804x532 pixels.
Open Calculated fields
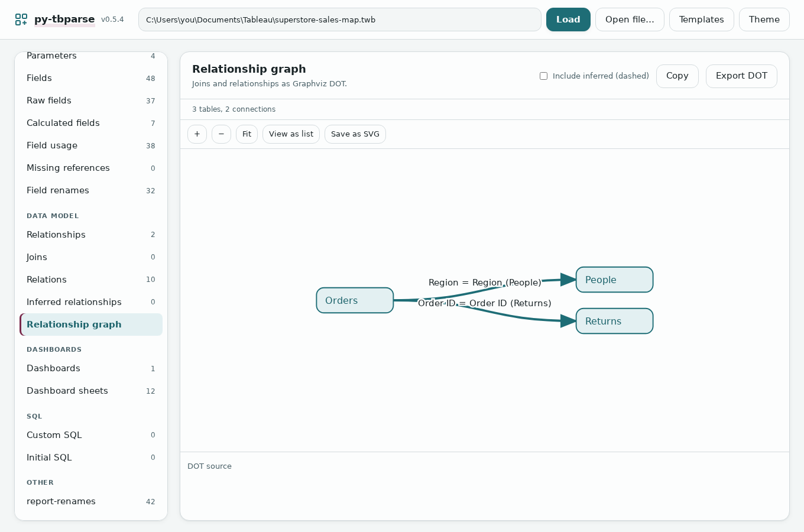(91, 123)
